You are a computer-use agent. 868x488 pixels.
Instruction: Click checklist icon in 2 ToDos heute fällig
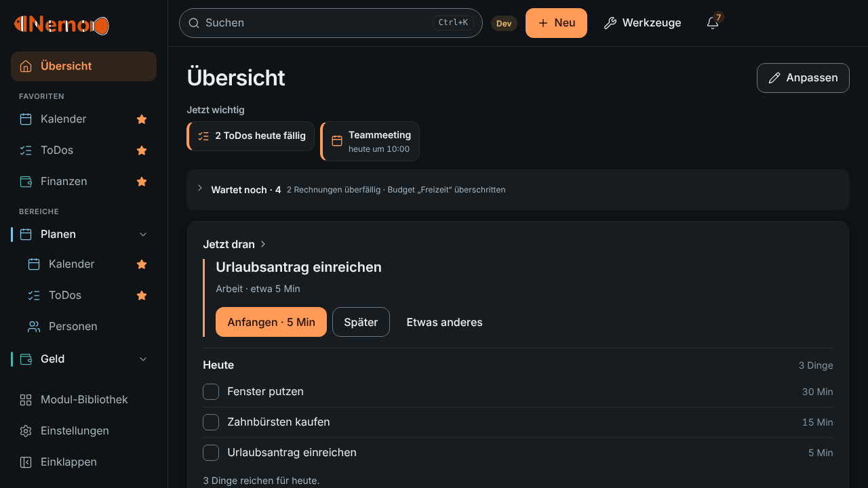[203, 136]
